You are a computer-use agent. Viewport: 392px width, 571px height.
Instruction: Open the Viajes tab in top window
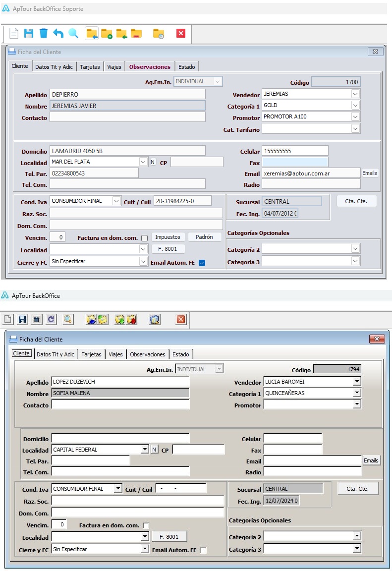[x=114, y=67]
